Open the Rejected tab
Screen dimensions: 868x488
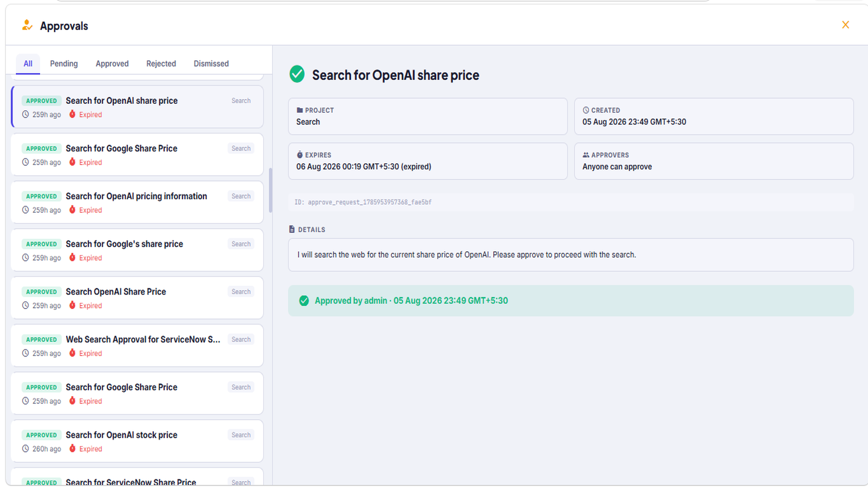tap(161, 64)
